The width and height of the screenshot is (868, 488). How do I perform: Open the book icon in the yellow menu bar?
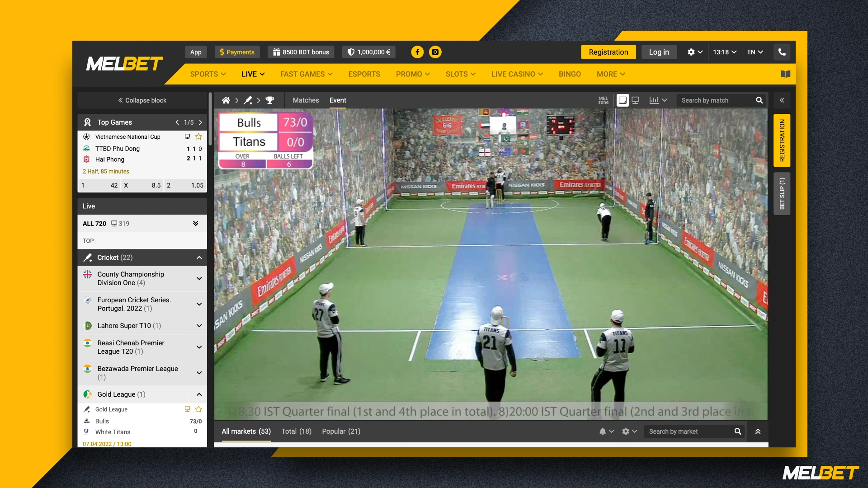pyautogui.click(x=785, y=74)
